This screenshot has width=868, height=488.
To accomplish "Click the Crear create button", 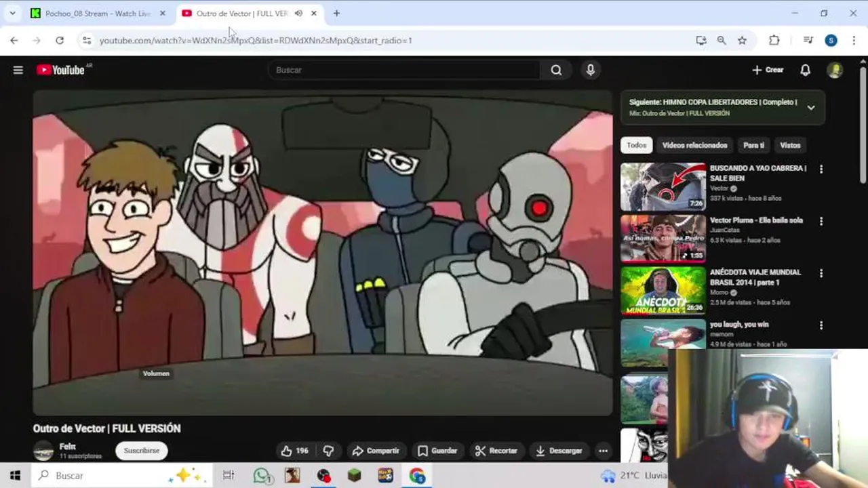I will 768,70.
